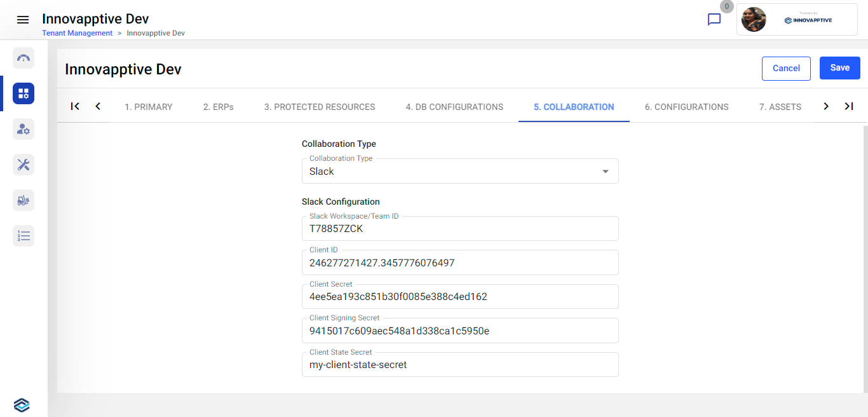Image resolution: width=868 pixels, height=417 pixels.
Task: Click the Client State Secret field
Action: [x=460, y=365]
